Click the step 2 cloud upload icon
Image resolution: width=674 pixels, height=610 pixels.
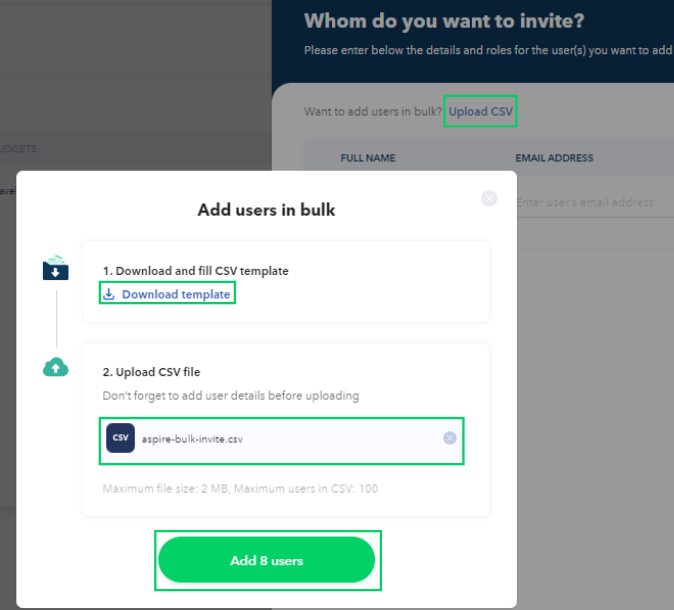pos(56,368)
